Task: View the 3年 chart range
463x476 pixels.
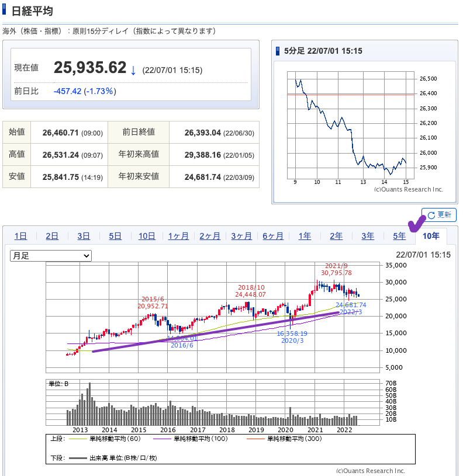Action: coord(368,236)
